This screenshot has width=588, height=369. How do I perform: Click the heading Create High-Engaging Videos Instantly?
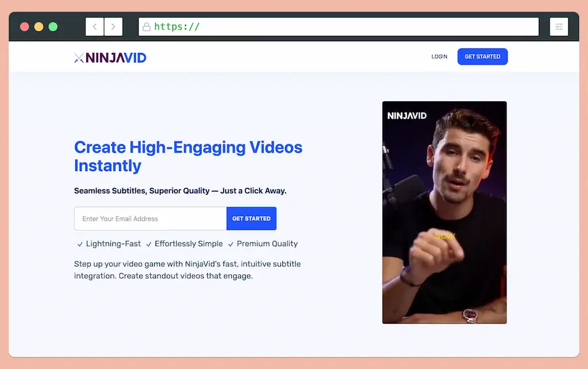pos(188,156)
